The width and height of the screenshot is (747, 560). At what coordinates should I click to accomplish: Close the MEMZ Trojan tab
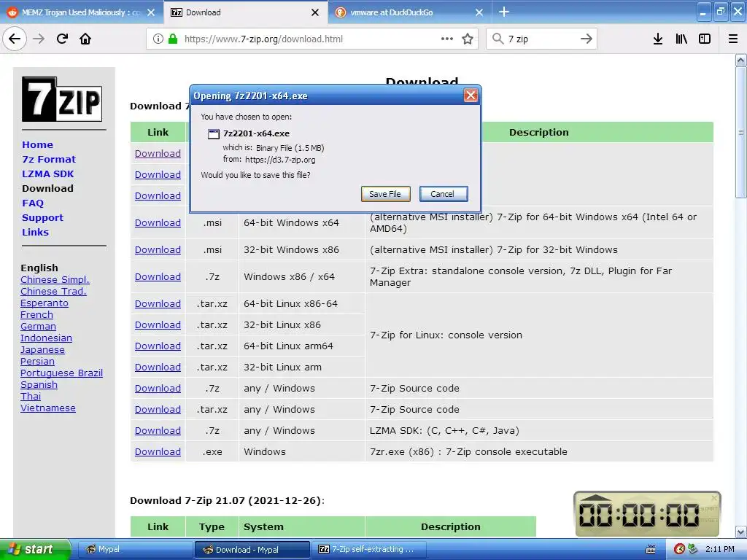pos(151,12)
